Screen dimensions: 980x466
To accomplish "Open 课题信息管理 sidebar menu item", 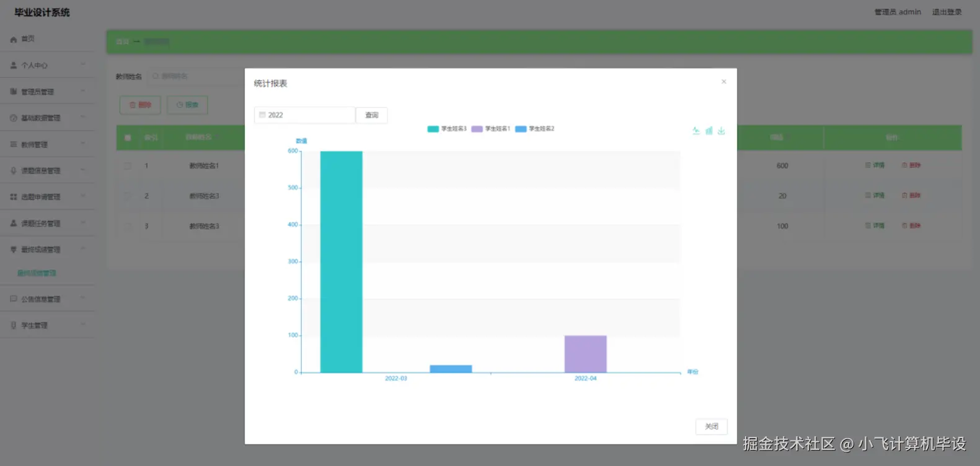I will pos(48,170).
